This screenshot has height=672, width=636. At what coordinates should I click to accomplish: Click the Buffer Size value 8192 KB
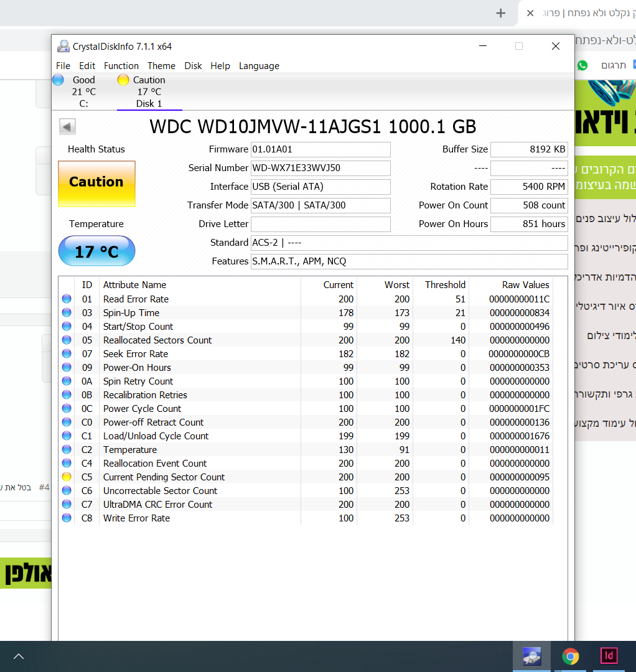tap(530, 149)
